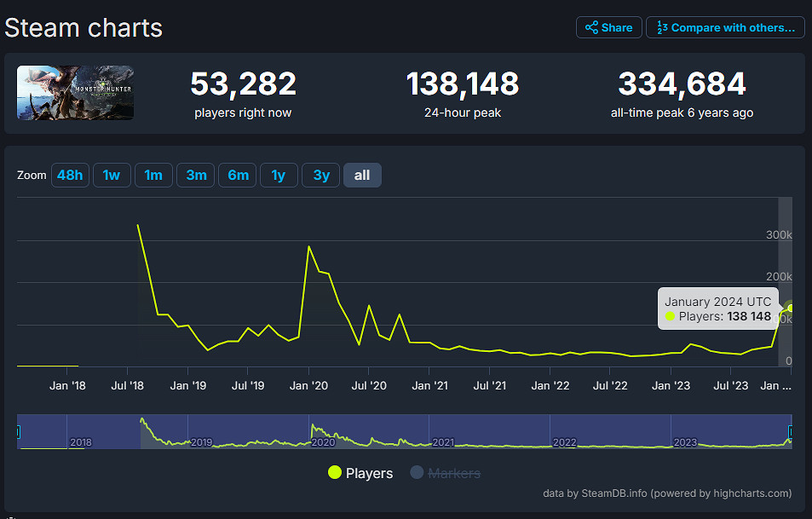This screenshot has width=812, height=519.
Task: Click the left navigator handle
Action: [x=18, y=432]
